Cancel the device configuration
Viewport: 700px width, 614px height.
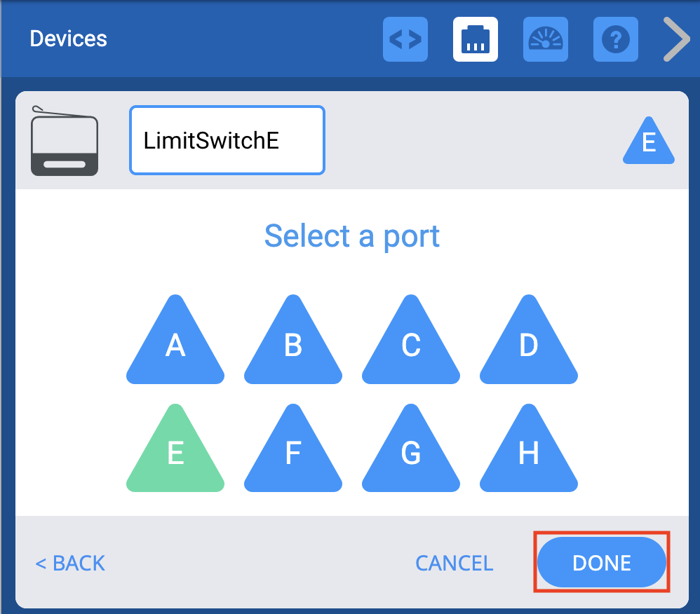point(454,562)
